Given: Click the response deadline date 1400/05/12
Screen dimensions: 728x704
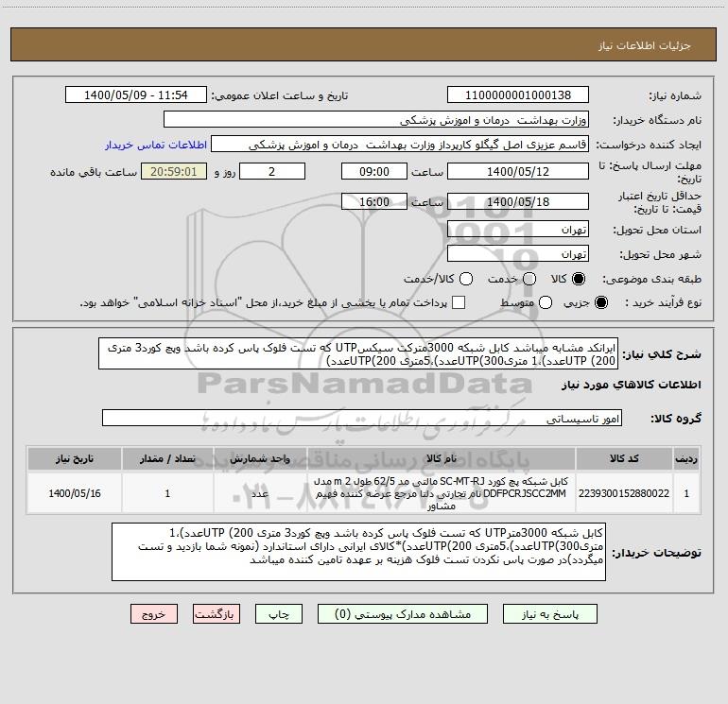Looking at the screenshot, I should (x=518, y=171).
